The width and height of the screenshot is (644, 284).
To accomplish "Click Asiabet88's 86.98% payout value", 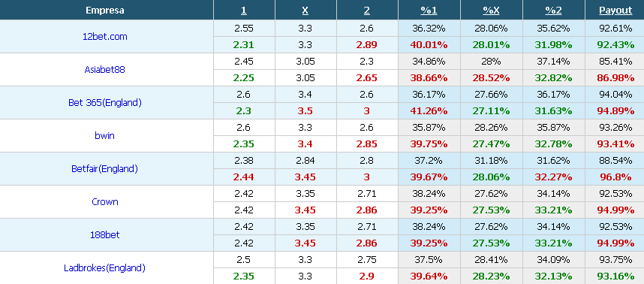I will (615, 78).
